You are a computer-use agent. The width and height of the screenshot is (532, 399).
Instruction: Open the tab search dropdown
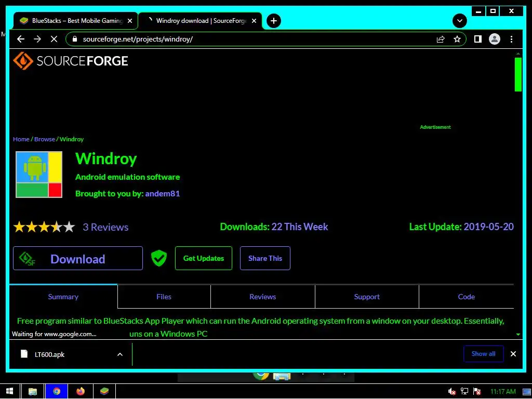pos(459,21)
